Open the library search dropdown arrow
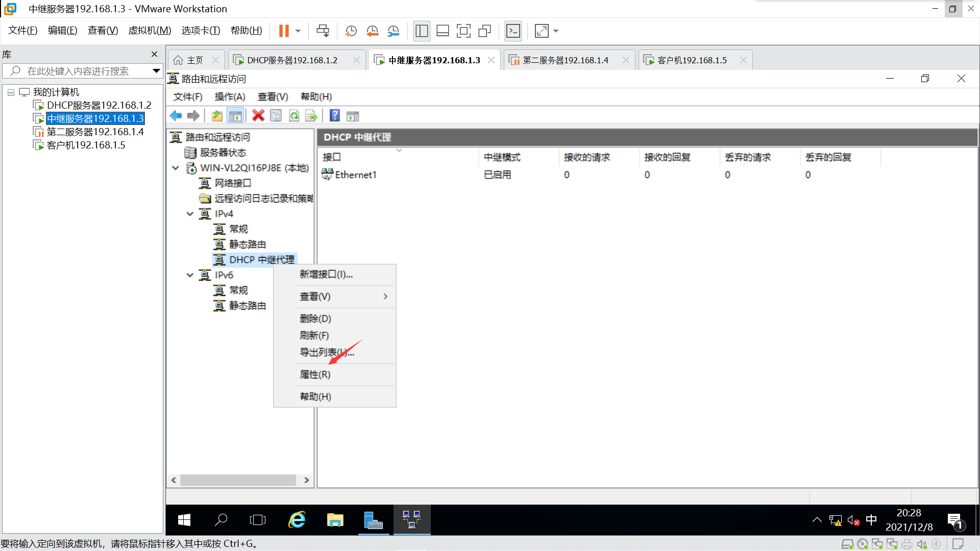The image size is (980, 551). (156, 71)
